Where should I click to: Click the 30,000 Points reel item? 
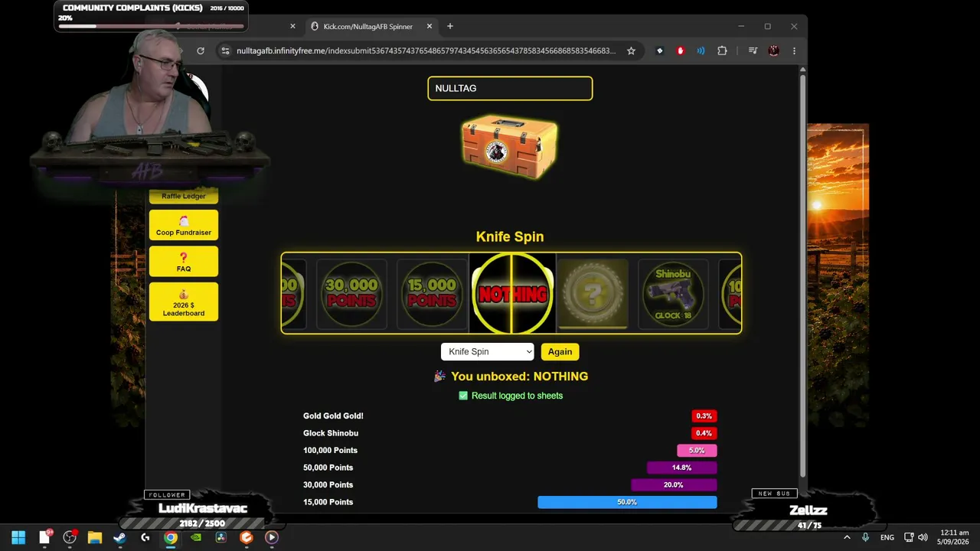point(352,293)
